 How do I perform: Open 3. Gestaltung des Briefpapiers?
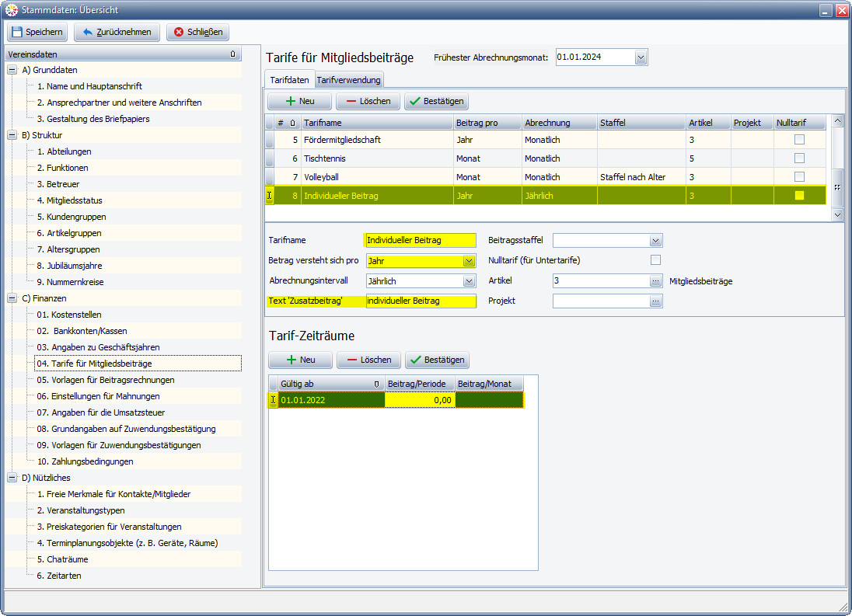(x=93, y=119)
